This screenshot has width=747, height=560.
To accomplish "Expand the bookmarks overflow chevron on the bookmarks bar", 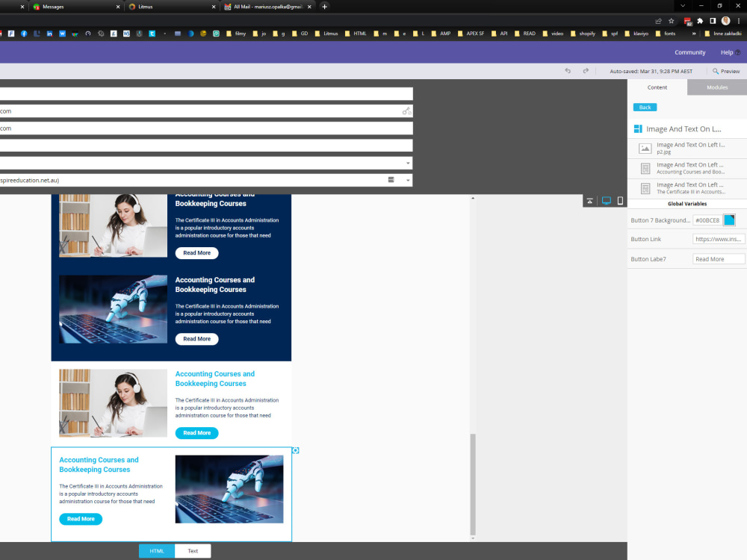I will click(692, 33).
